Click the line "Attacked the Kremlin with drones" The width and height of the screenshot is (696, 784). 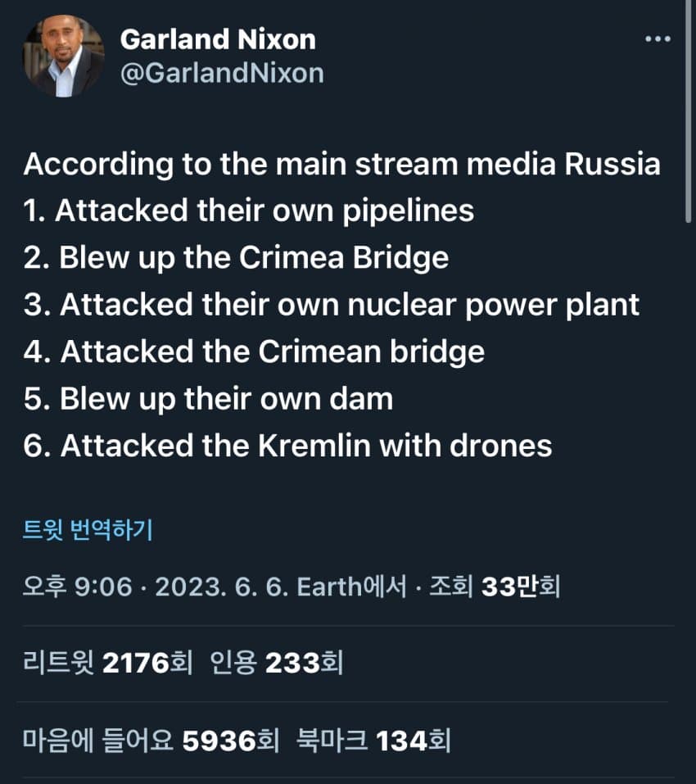288,445
